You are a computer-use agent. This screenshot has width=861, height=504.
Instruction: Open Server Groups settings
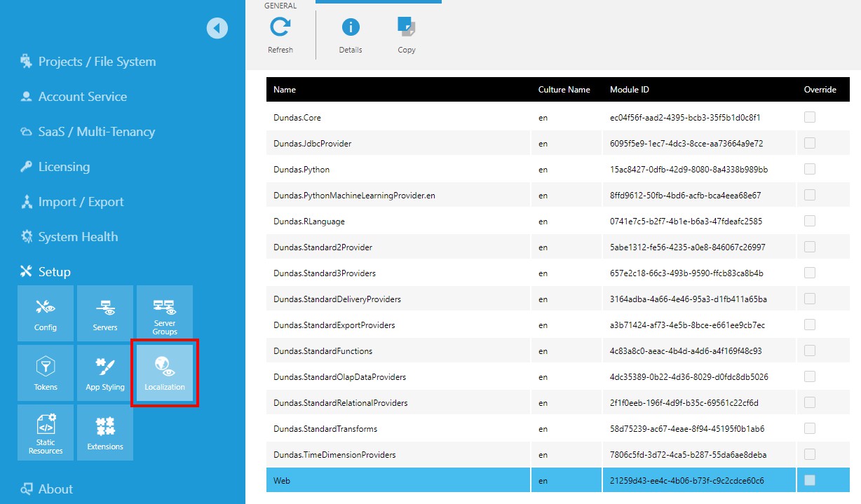(x=164, y=313)
